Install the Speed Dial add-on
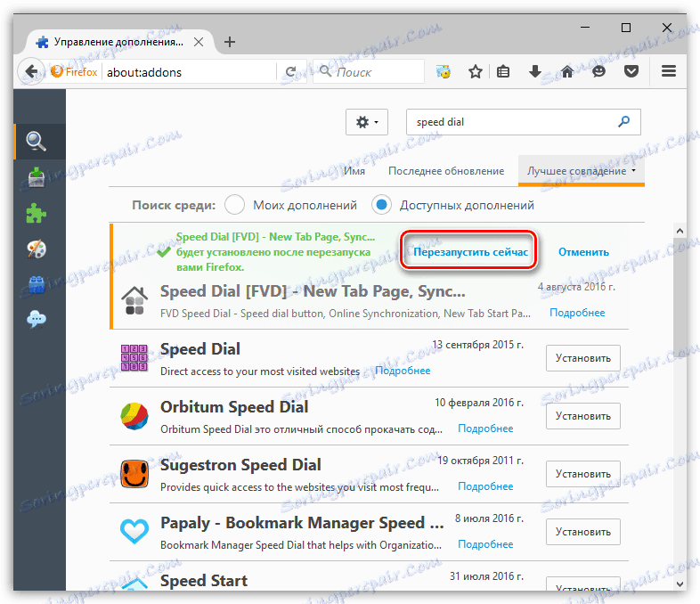Image resolution: width=700 pixels, height=604 pixels. pyautogui.click(x=583, y=358)
